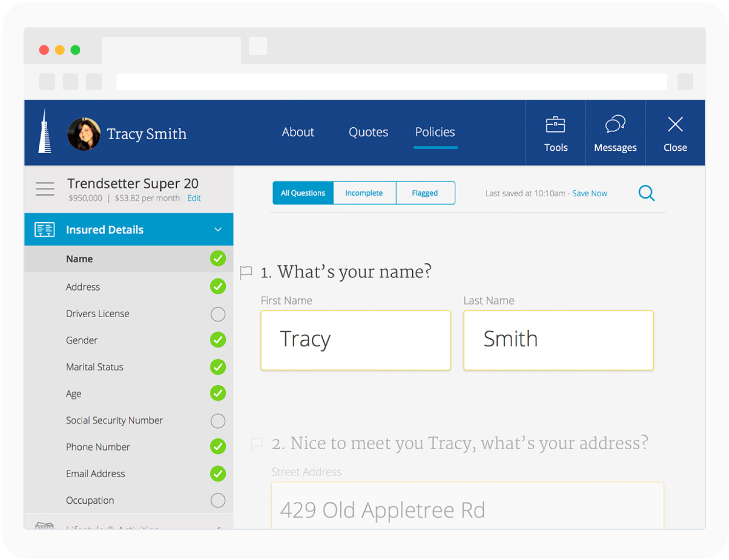Collapse the Insured Details section chevron
Viewport: 729px width, 560px height.
coord(218,230)
